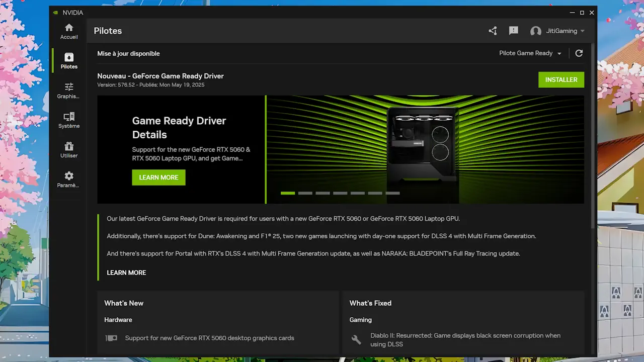Click 'Nouveau - GeForce Game Ready Driver' title
The height and width of the screenshot is (362, 644).
(160, 76)
